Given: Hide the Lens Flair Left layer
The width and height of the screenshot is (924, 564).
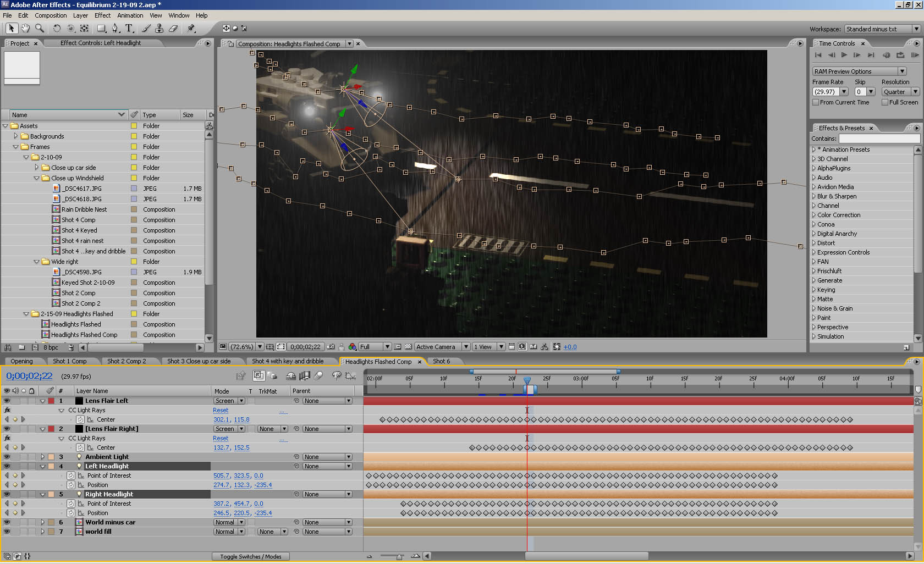Looking at the screenshot, I should pyautogui.click(x=7, y=401).
